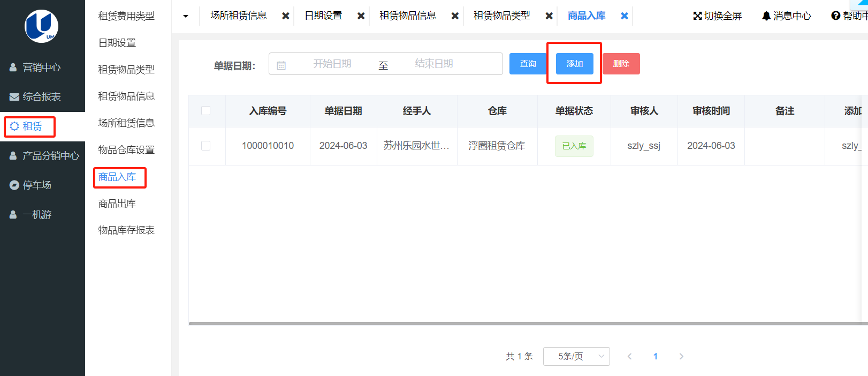Viewport: 868px width, 376px height.
Task: Click the fullscreen toggle icon
Action: tap(697, 16)
